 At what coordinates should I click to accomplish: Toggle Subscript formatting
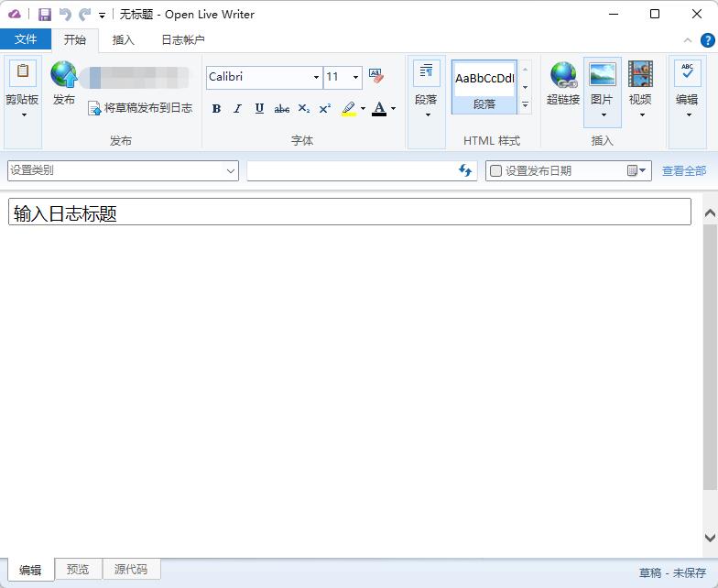pos(304,108)
